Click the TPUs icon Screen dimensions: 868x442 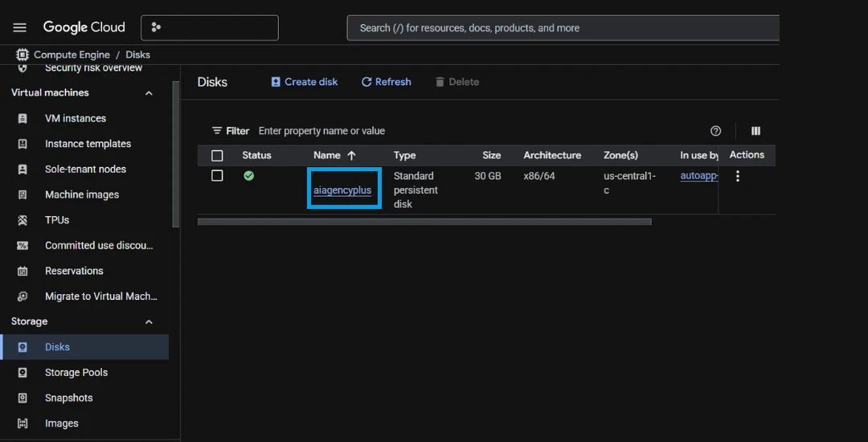click(x=23, y=220)
